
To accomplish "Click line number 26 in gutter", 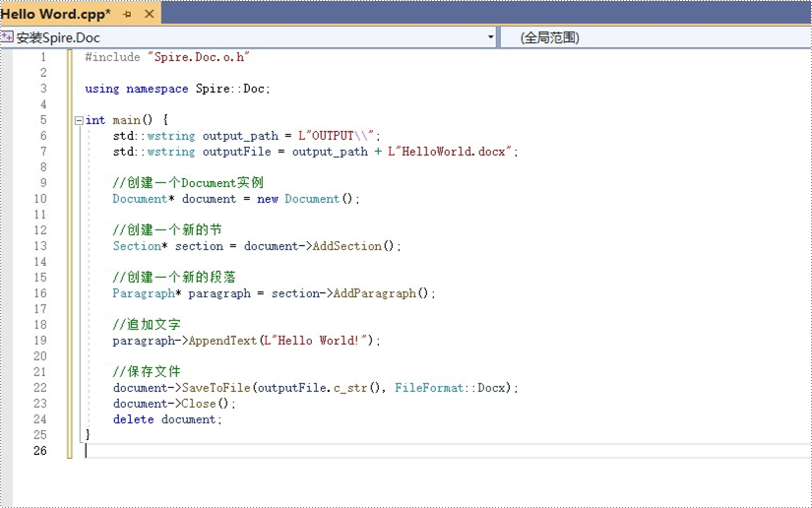I will click(x=40, y=451).
